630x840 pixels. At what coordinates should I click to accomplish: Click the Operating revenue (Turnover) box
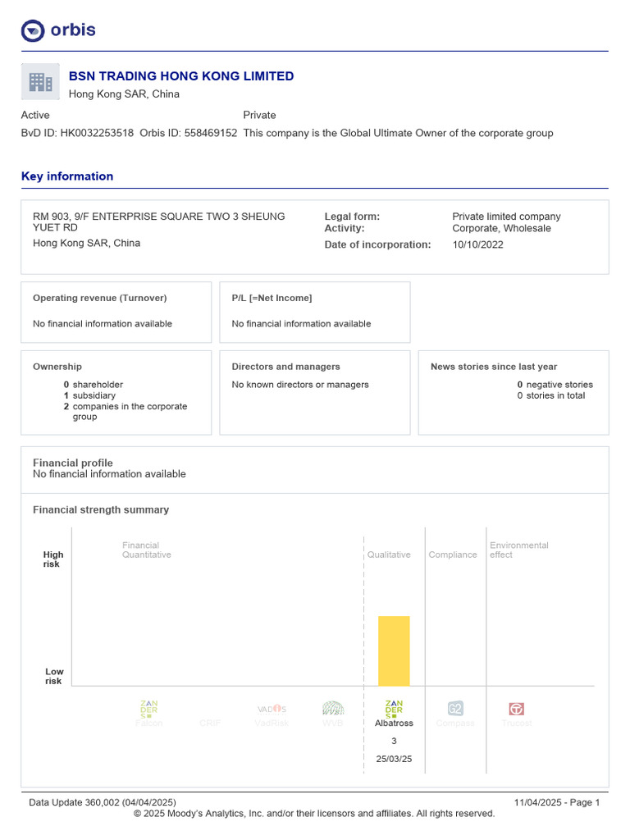point(116,313)
